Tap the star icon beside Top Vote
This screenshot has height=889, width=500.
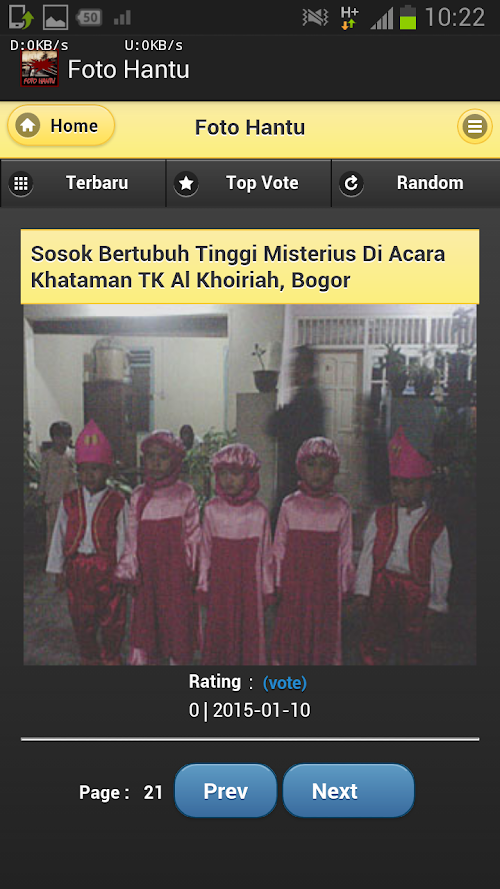tap(187, 184)
